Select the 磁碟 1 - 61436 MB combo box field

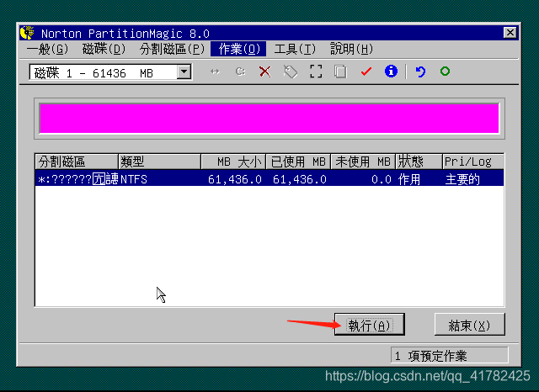pyautogui.click(x=110, y=72)
